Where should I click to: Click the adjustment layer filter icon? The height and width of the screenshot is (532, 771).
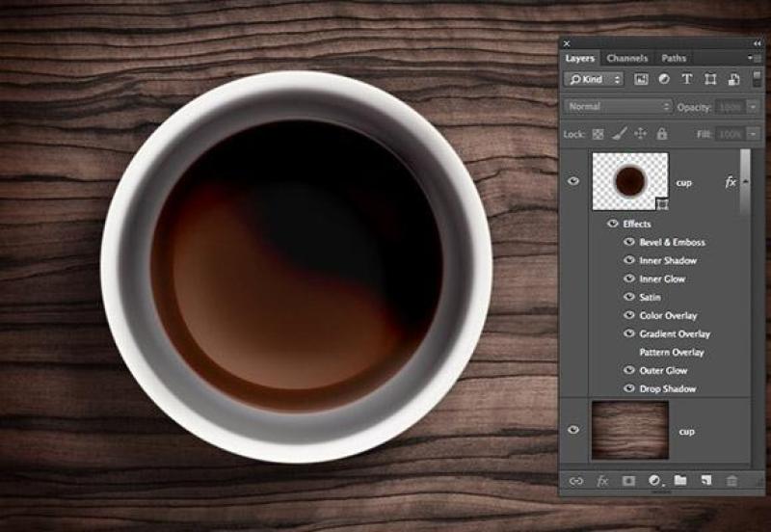664,79
